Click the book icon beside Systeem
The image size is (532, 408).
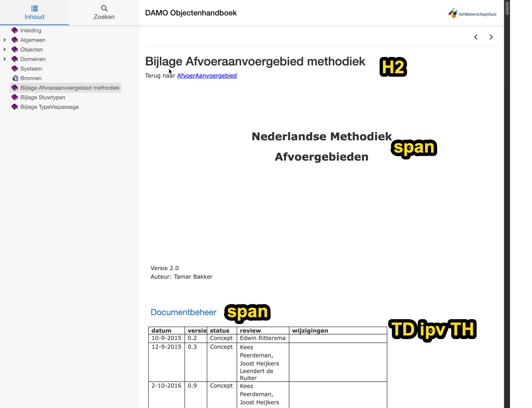15,69
